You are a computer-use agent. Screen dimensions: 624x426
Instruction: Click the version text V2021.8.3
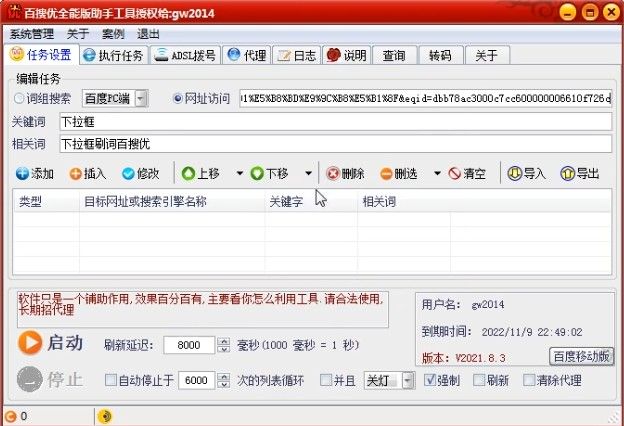point(480,358)
